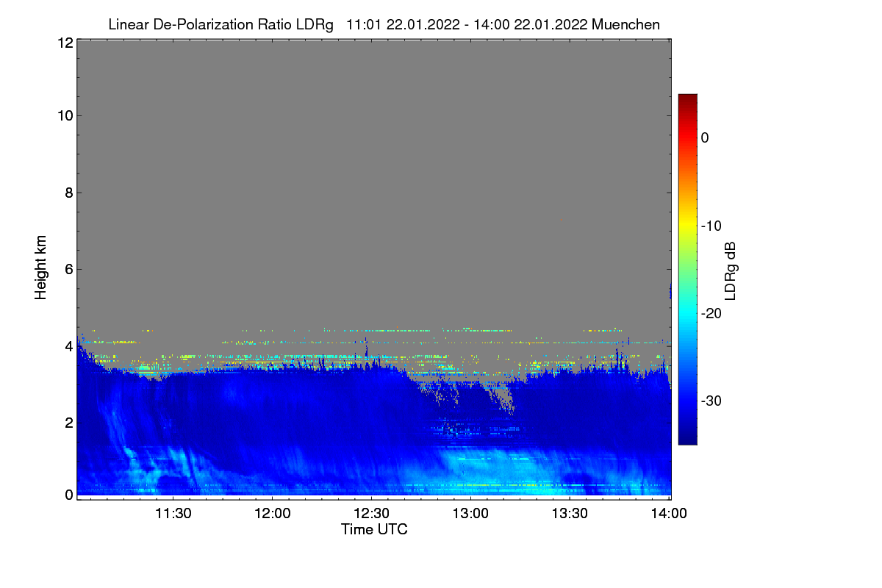This screenshot has height=588, width=882.
Task: Click the 11:30 time tick label
Action: click(173, 514)
